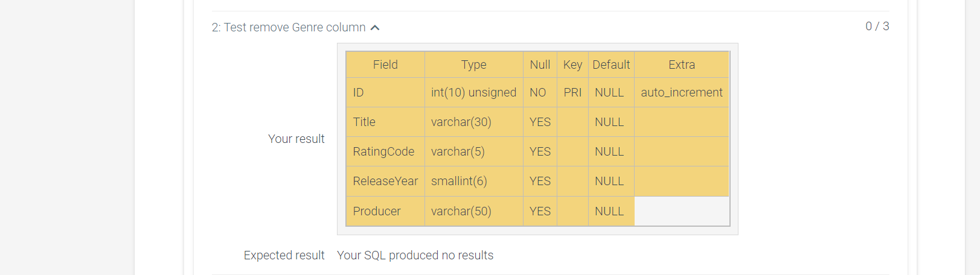This screenshot has width=980, height=275.
Task: Select the 'ReleaseYear' field cell
Action: click(385, 181)
